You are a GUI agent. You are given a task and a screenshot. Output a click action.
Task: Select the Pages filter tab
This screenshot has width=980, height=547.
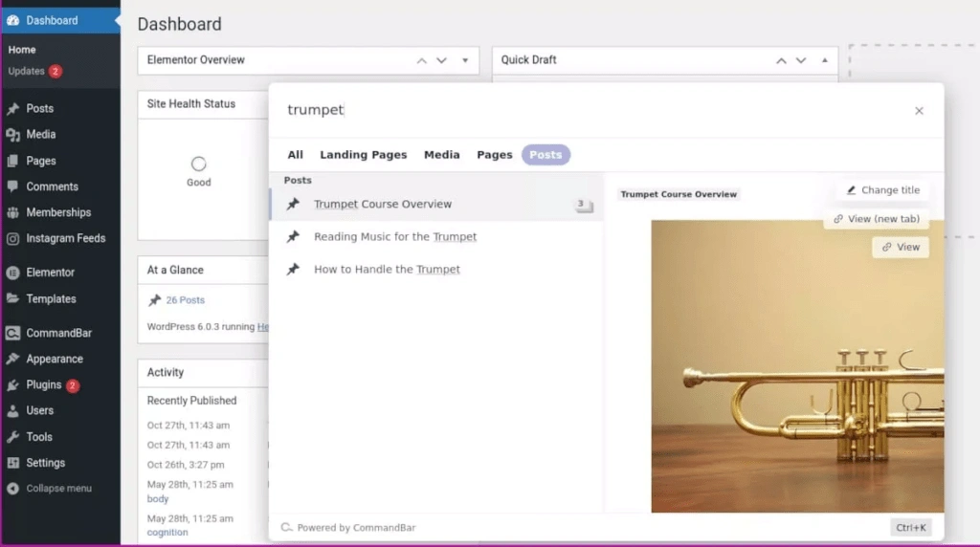[494, 155]
